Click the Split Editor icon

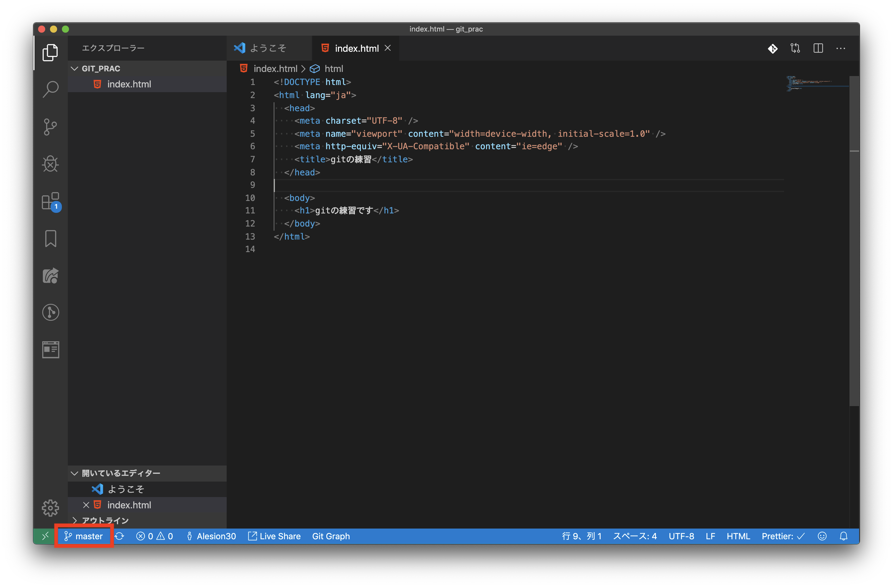pyautogui.click(x=818, y=48)
